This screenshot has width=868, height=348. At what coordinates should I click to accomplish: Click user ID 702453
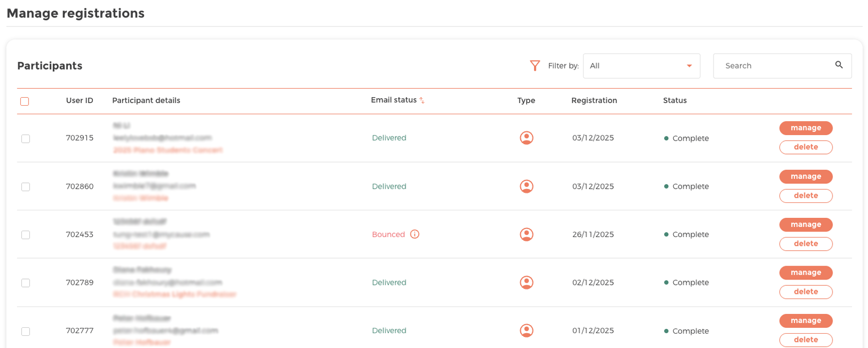click(80, 234)
